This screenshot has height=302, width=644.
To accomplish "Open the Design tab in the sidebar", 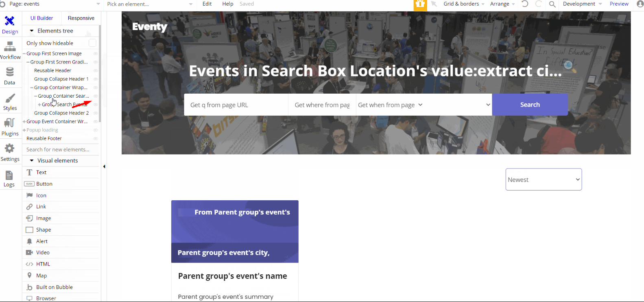I will [x=10, y=25].
